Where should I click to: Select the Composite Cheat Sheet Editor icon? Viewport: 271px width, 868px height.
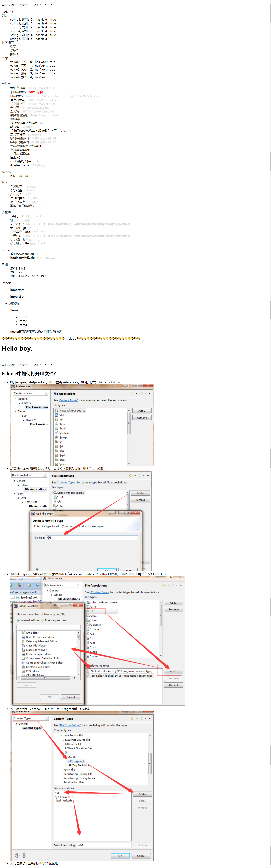pyautogui.click(x=23, y=662)
